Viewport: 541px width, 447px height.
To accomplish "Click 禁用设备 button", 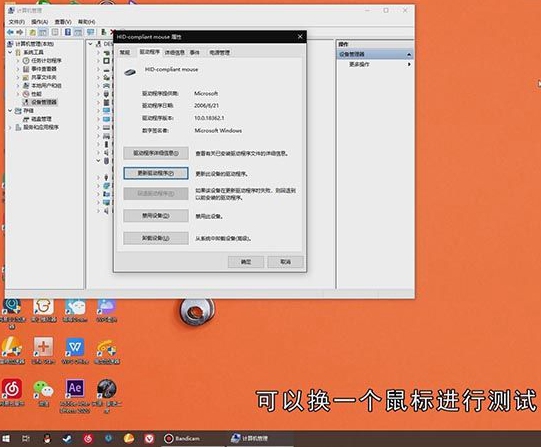I will coord(156,216).
